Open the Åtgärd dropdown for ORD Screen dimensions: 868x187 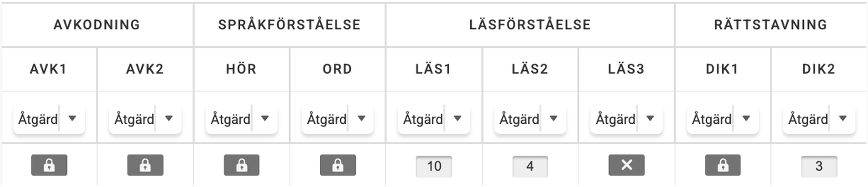coord(338,119)
